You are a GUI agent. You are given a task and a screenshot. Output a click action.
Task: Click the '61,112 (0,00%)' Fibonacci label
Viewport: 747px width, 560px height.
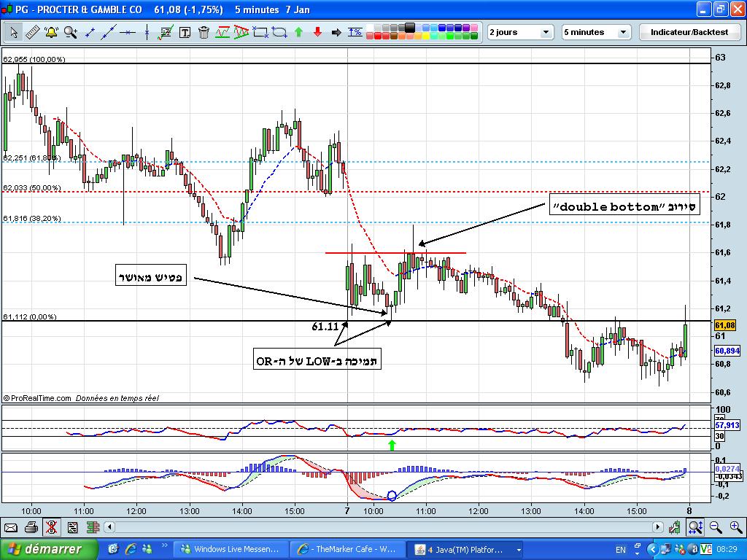[x=29, y=316]
